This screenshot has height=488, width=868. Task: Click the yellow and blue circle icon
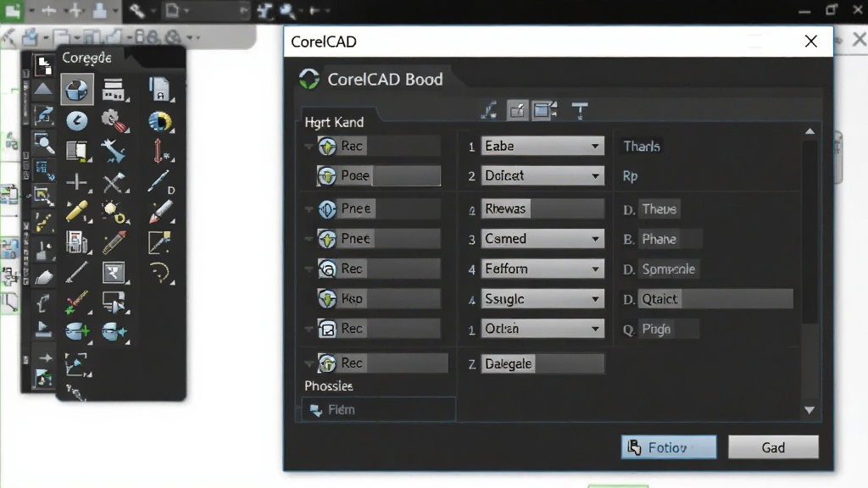click(x=160, y=121)
